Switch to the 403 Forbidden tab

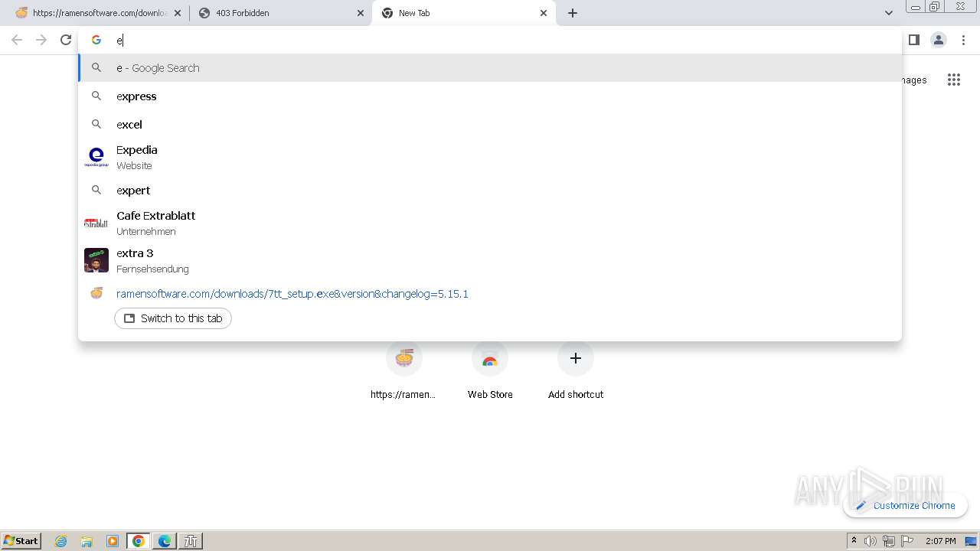[281, 13]
